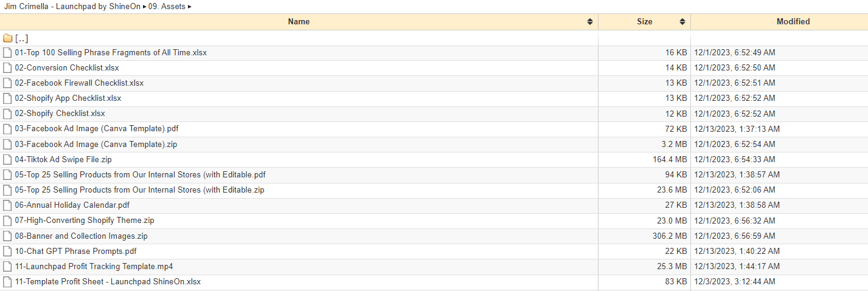
Task: Click file icon for 02-Conversion Checklist.xlsx
Action: pyautogui.click(x=7, y=68)
